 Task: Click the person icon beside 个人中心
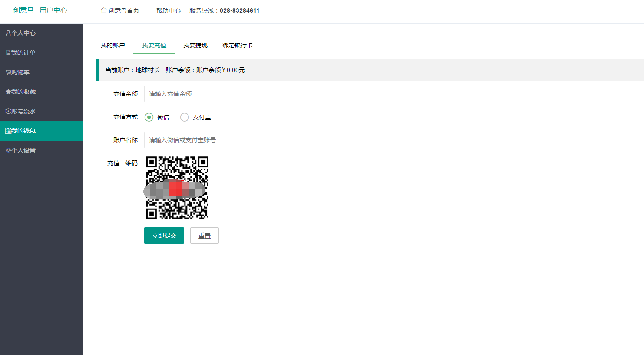click(x=8, y=33)
